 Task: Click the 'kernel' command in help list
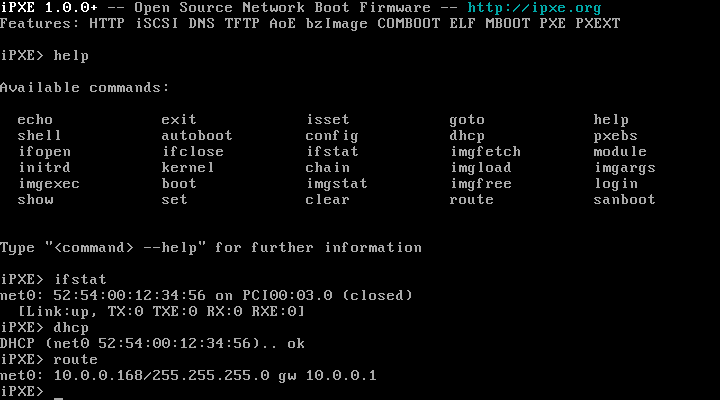[x=188, y=167]
